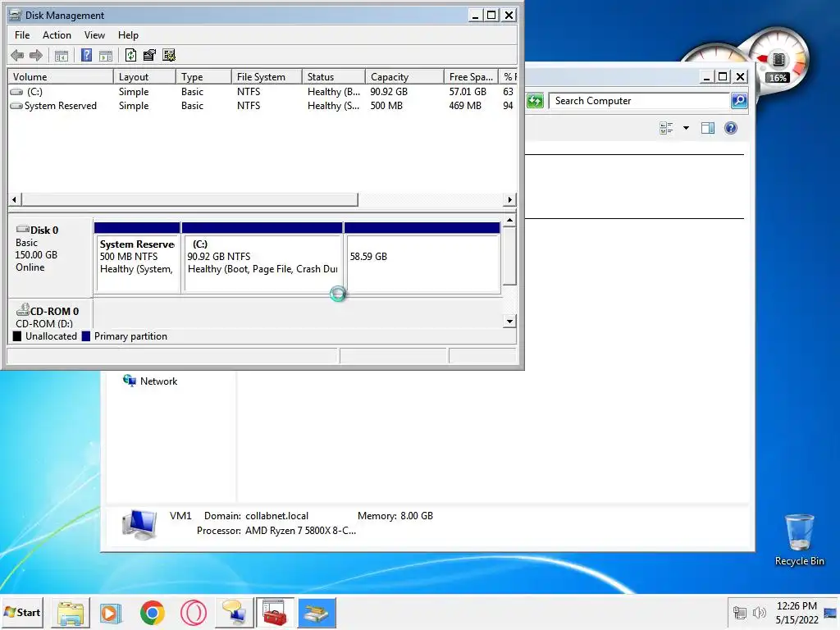Select the (C:) row in volume list
The image size is (840, 630).
(x=262, y=92)
